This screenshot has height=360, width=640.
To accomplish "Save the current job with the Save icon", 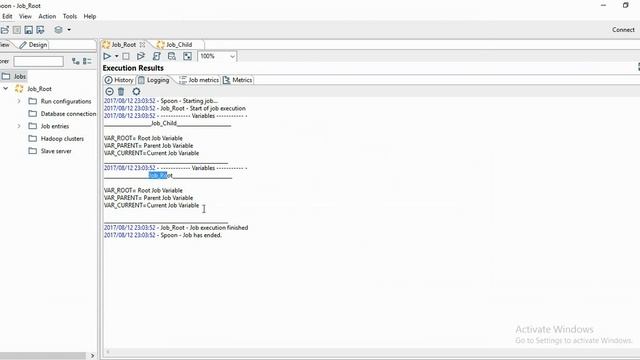I will [x=28, y=30].
